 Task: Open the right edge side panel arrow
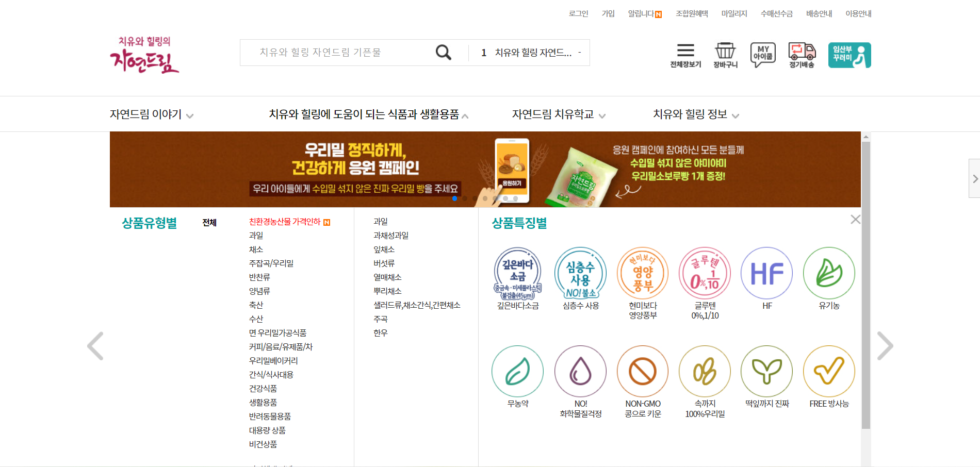pyautogui.click(x=975, y=178)
